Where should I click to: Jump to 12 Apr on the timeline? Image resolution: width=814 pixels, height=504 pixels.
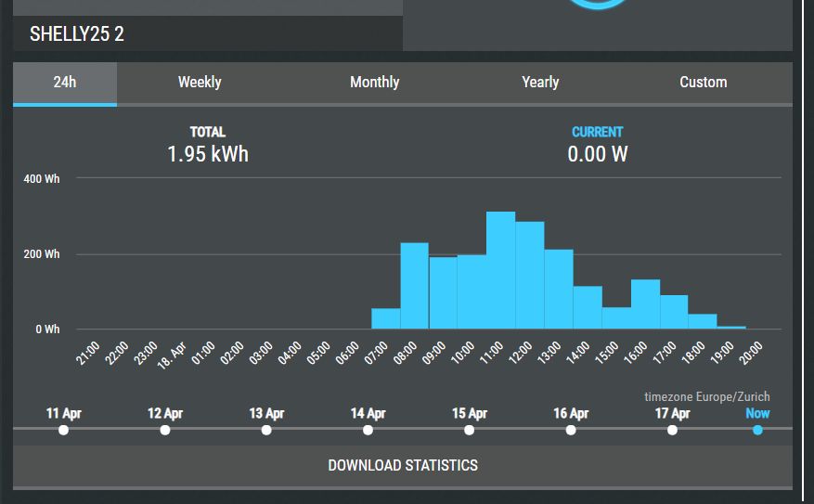pyautogui.click(x=165, y=431)
